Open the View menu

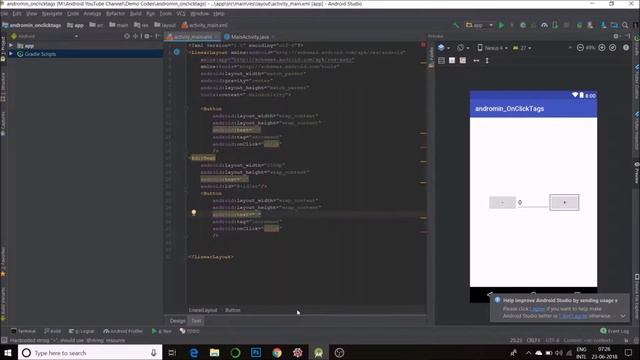click(31, 13)
